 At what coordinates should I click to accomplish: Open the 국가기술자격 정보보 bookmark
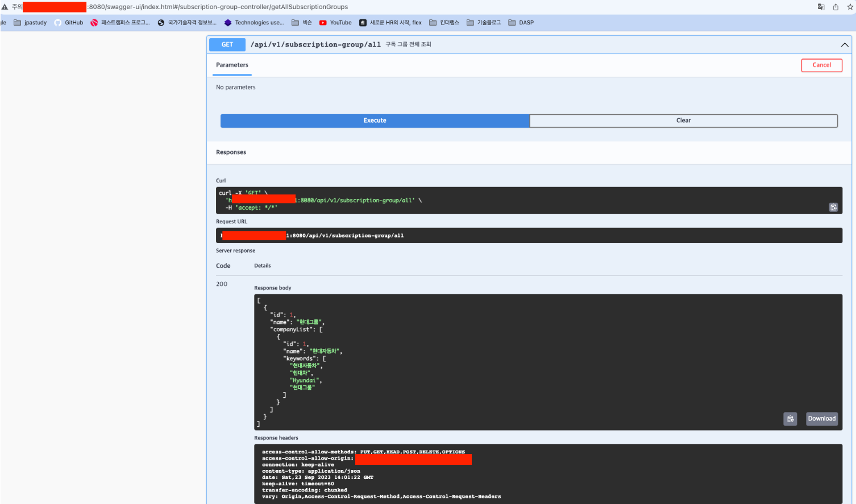click(187, 23)
